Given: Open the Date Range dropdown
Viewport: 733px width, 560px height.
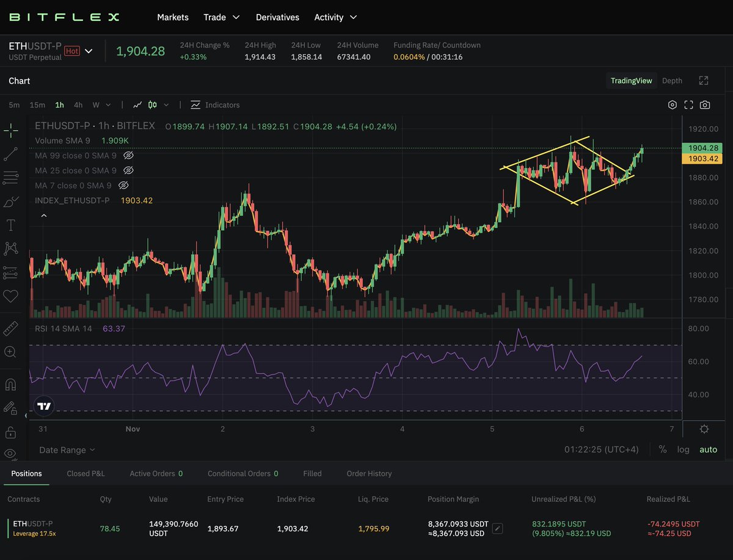Looking at the screenshot, I should tap(67, 450).
